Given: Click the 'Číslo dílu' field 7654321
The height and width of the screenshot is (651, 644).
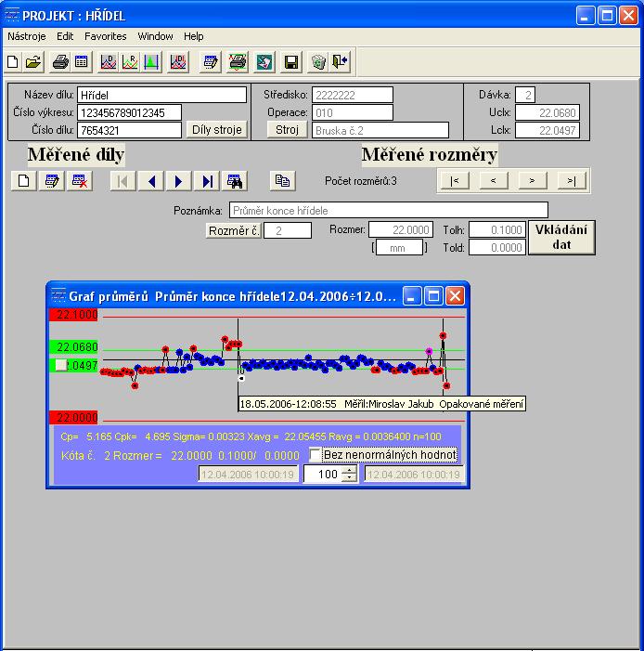Looking at the screenshot, I should click(129, 130).
